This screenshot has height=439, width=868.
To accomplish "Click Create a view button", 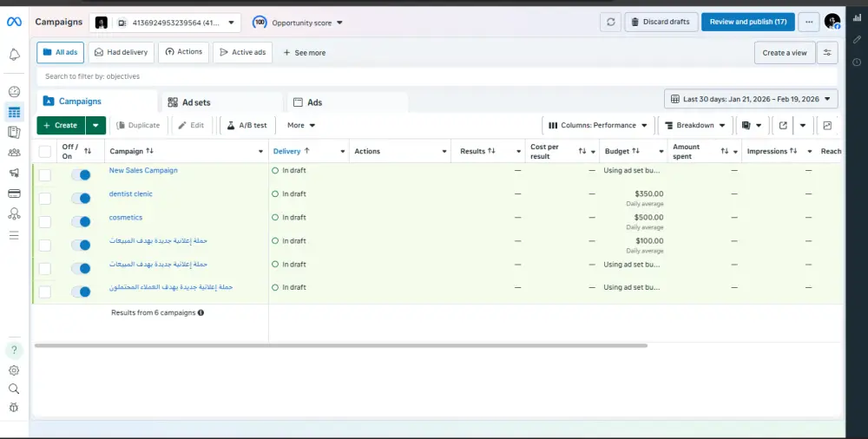I will [785, 53].
